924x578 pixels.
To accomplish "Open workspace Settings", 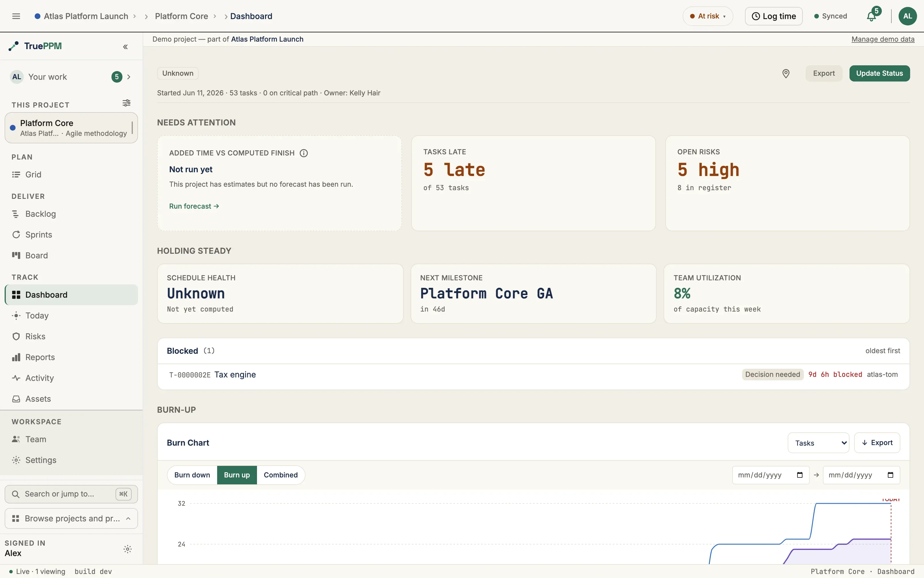I will (71, 460).
